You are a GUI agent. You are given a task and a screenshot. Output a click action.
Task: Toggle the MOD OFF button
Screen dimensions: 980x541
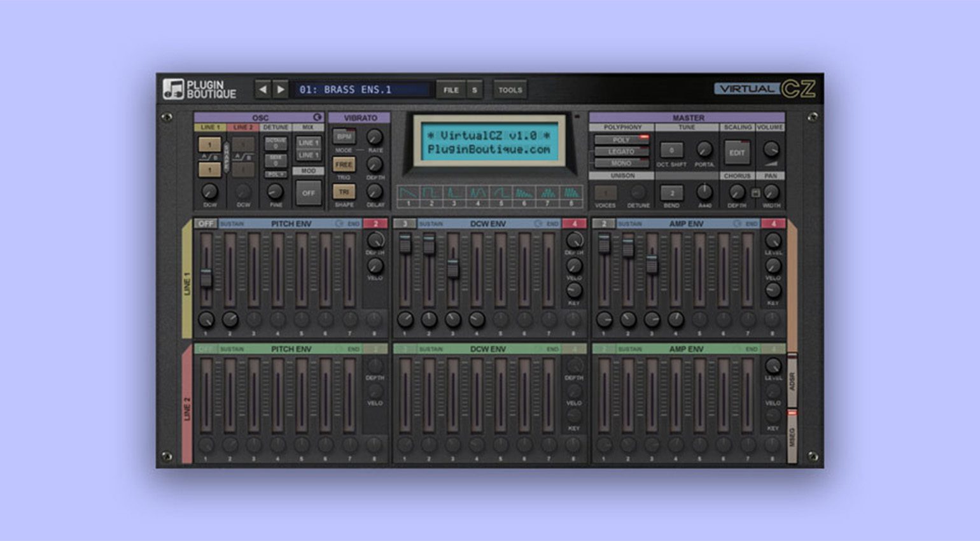[308, 193]
